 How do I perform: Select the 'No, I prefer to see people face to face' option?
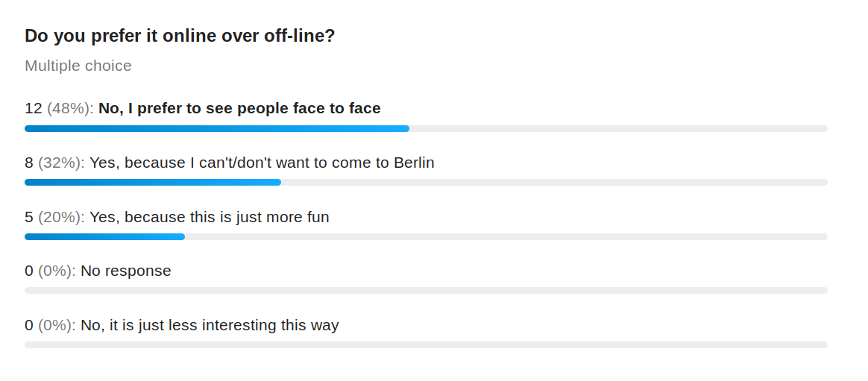239,109
